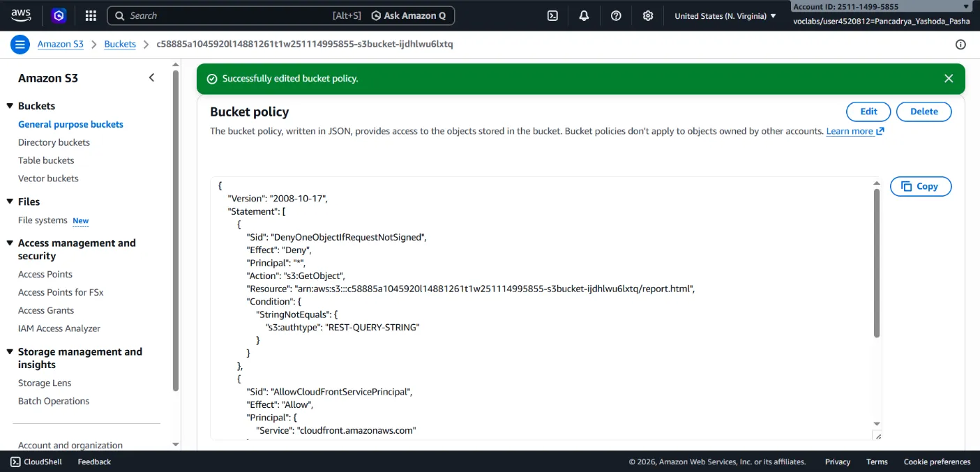Click the "AllowCloudFrontServicePrincipal" Sid text
Screen dimensions: 980x472
click(x=341, y=392)
